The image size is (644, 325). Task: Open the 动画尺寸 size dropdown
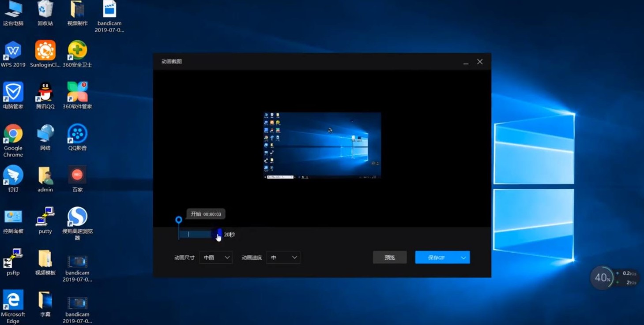[215, 258]
